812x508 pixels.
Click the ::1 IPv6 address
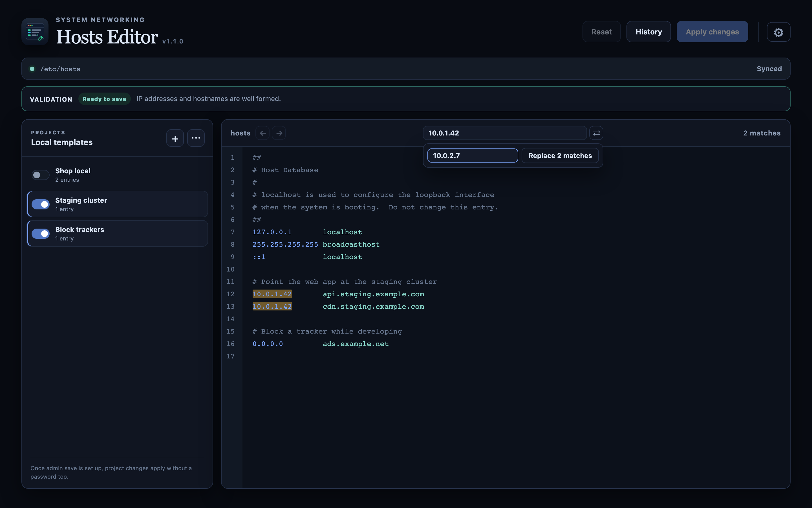tap(259, 257)
